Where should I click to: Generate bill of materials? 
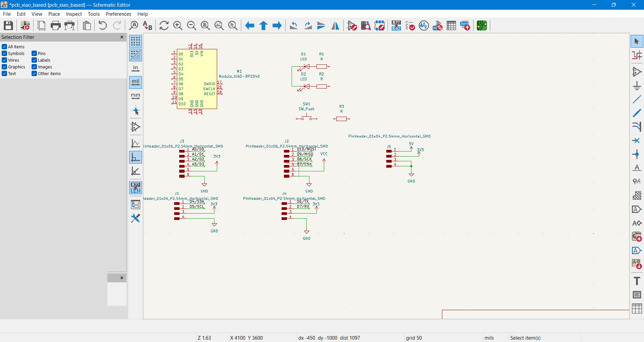pyautogui.click(x=465, y=25)
